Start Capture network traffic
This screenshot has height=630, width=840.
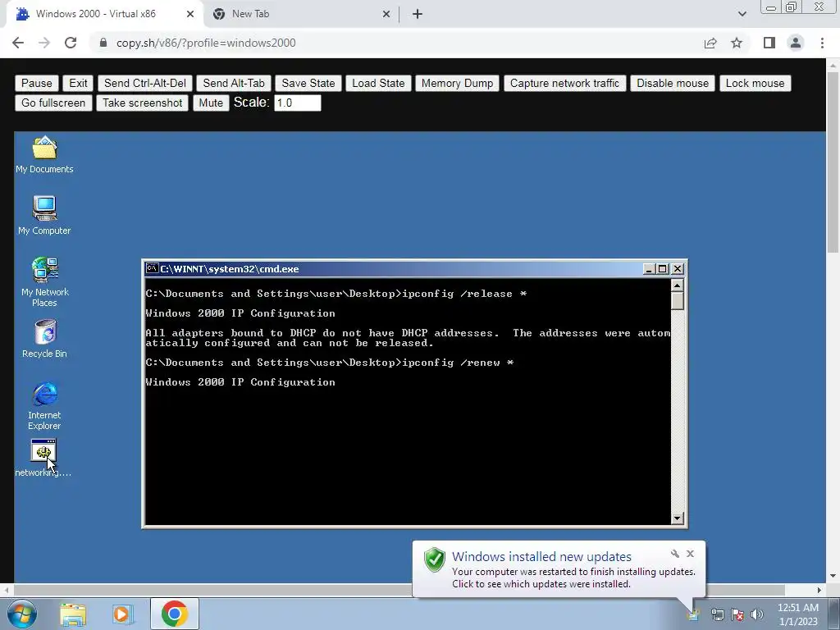(564, 83)
